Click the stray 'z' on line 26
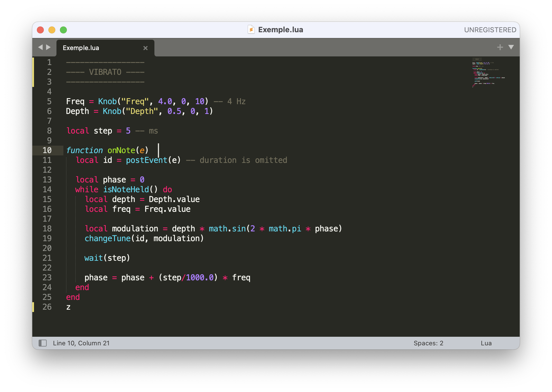The height and width of the screenshot is (392, 552). pyautogui.click(x=68, y=307)
